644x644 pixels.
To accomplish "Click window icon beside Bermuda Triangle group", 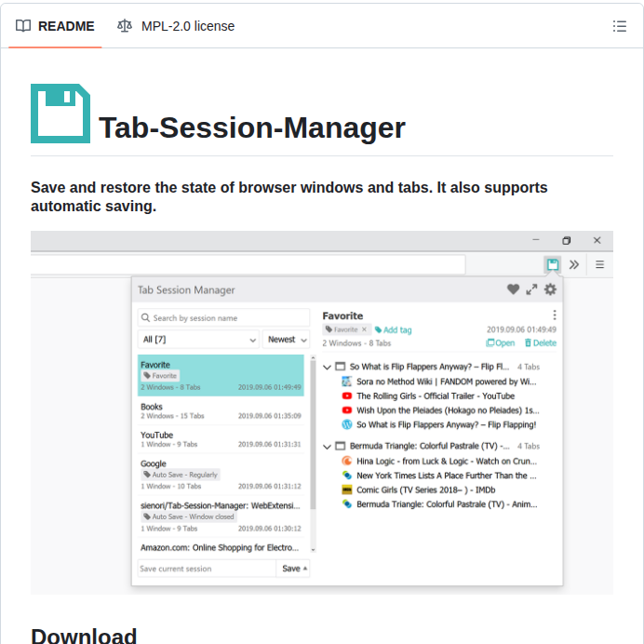I will click(340, 446).
